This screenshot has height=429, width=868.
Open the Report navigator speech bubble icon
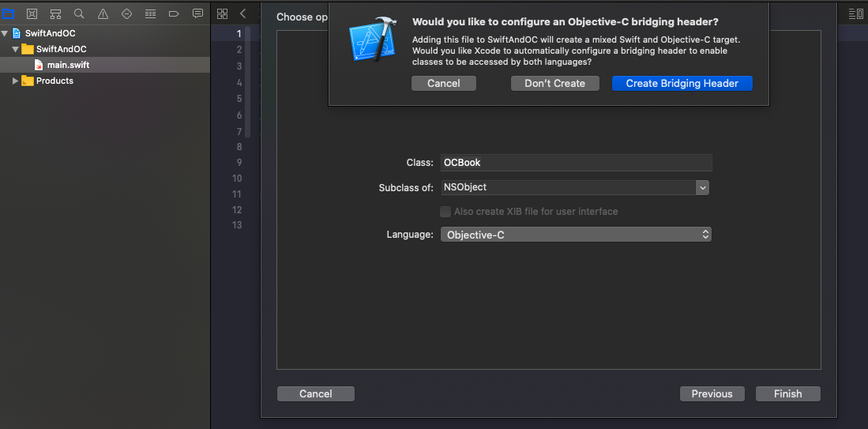197,13
